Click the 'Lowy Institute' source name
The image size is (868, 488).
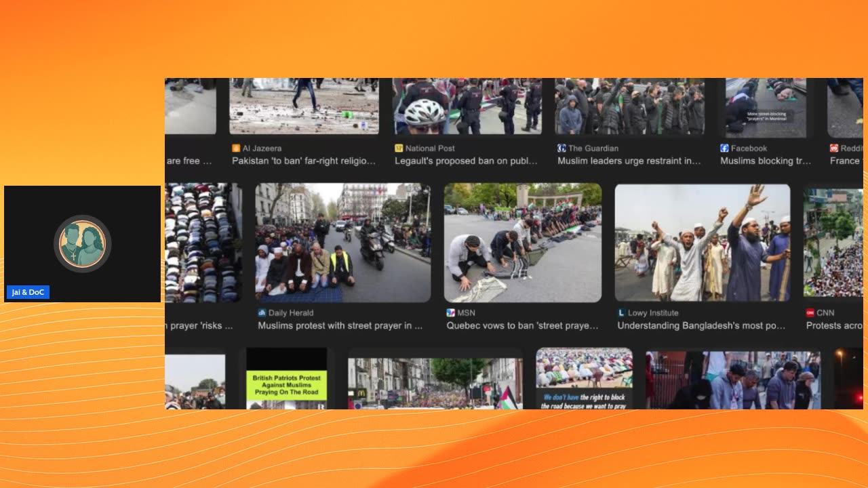pos(653,312)
